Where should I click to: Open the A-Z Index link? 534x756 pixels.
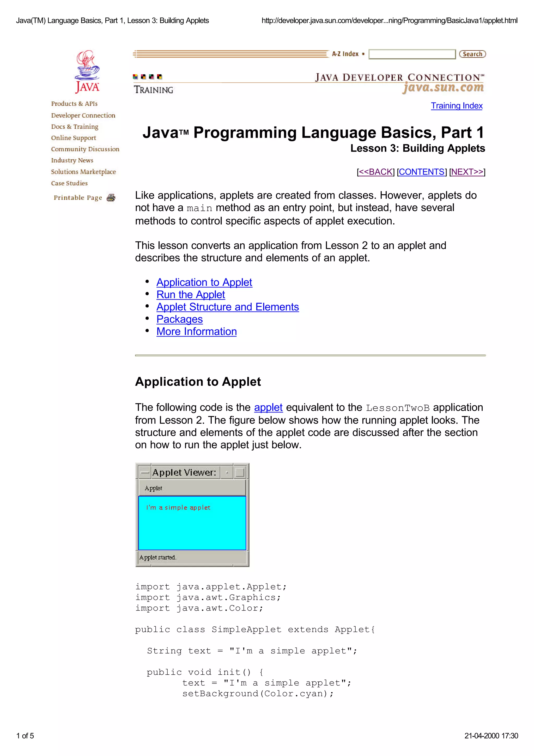pyautogui.click(x=345, y=54)
